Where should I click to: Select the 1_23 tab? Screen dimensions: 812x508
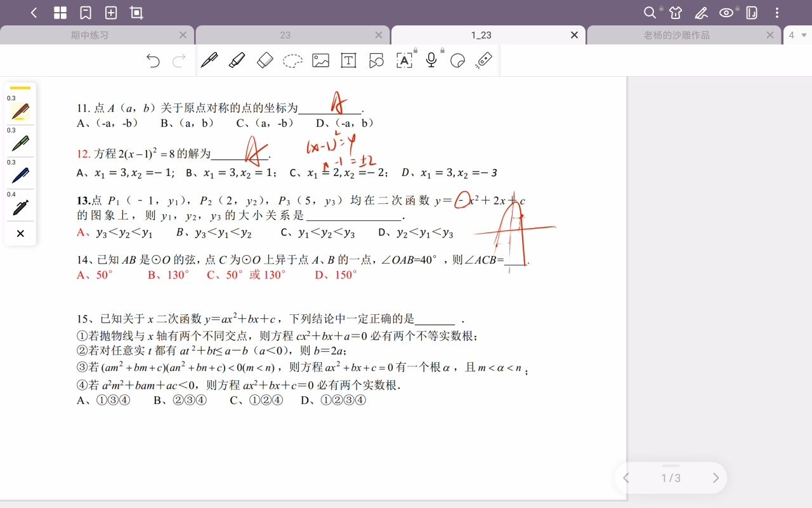coord(481,36)
